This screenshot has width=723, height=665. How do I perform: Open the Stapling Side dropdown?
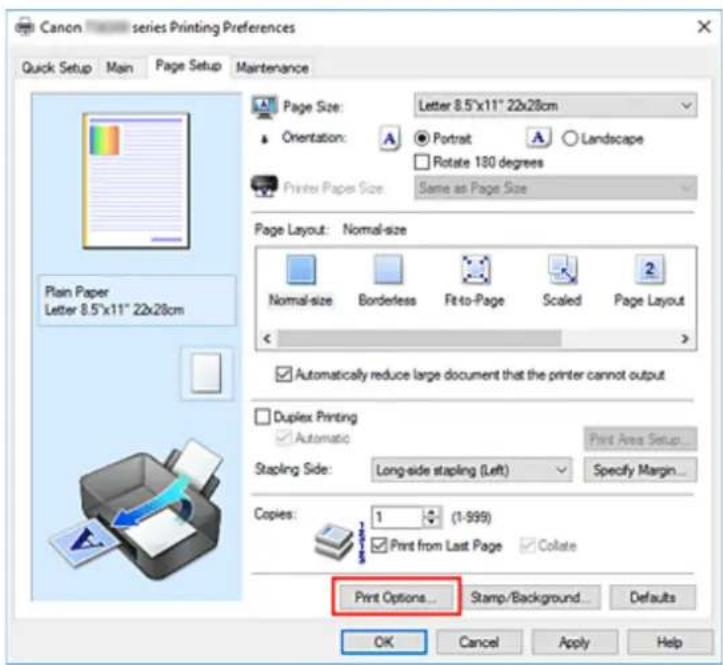471,470
